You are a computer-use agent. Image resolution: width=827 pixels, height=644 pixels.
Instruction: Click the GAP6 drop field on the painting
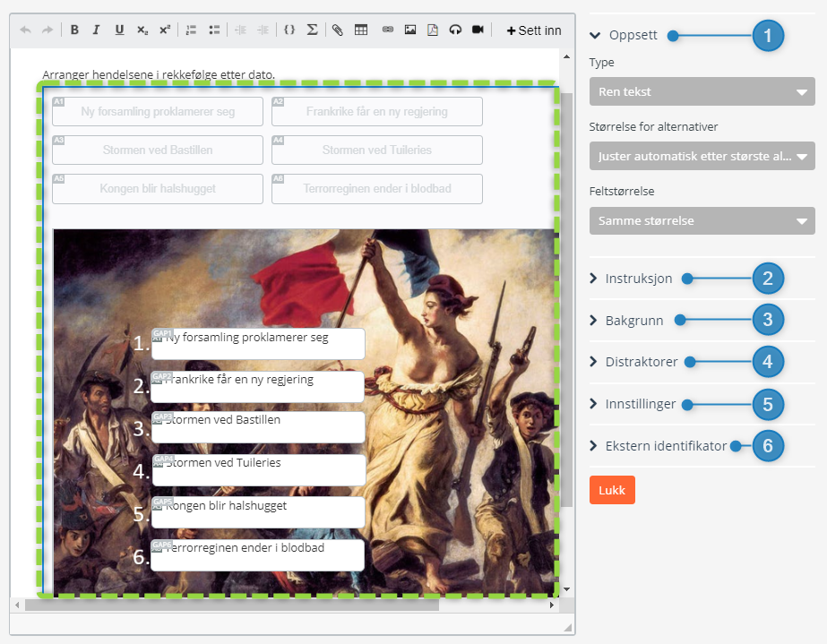tap(258, 554)
